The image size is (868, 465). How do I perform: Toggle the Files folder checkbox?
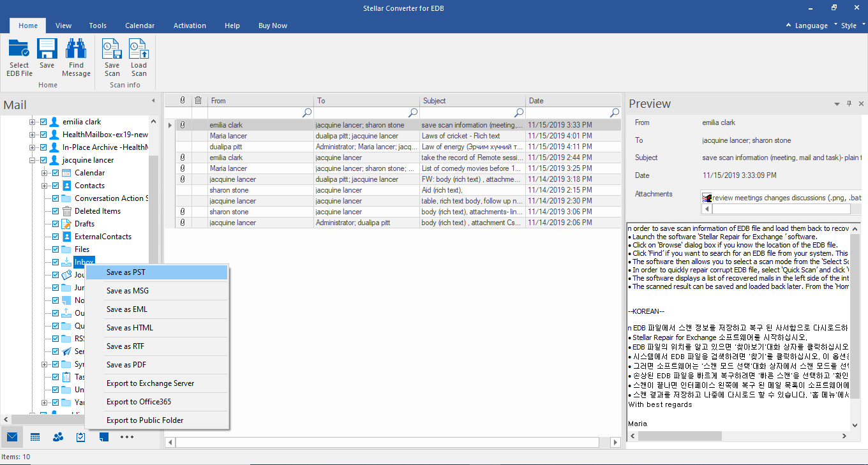tap(56, 249)
